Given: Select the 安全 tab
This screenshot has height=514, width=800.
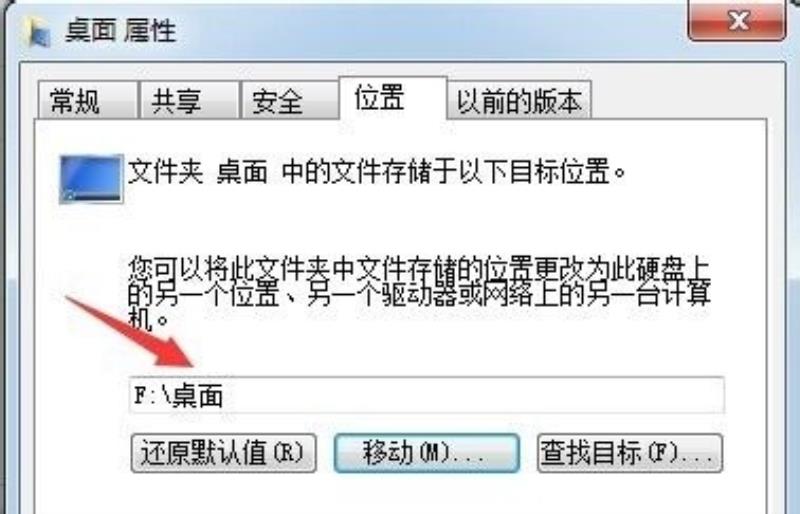Looking at the screenshot, I should 289,100.
